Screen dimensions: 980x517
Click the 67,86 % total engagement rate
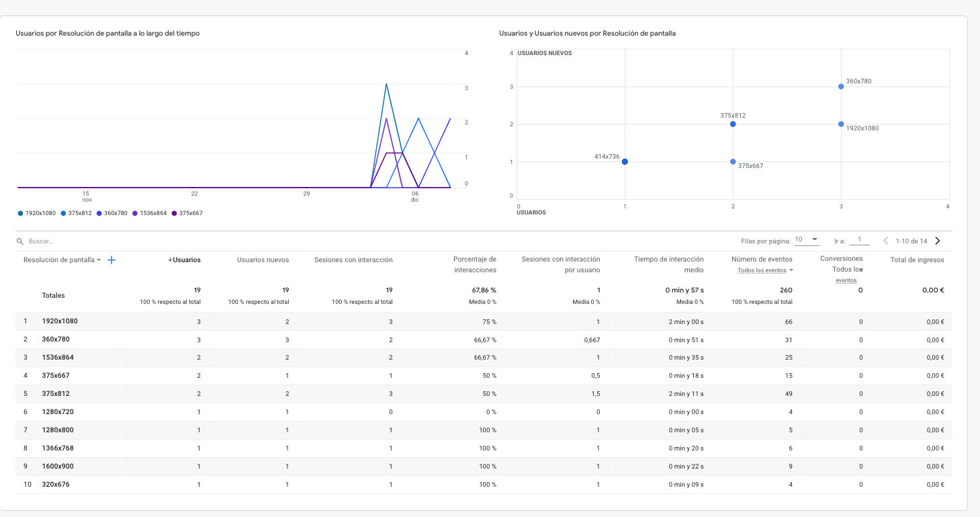[x=483, y=290]
